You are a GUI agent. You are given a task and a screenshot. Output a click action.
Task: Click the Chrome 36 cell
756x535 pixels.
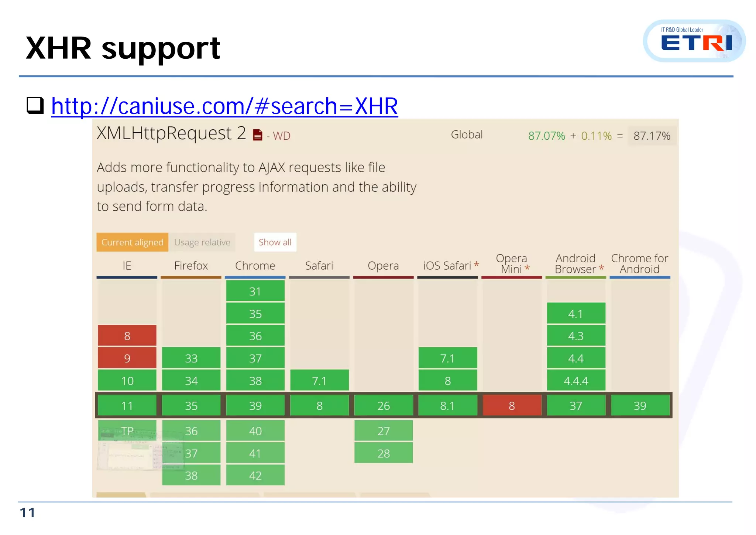pos(255,336)
